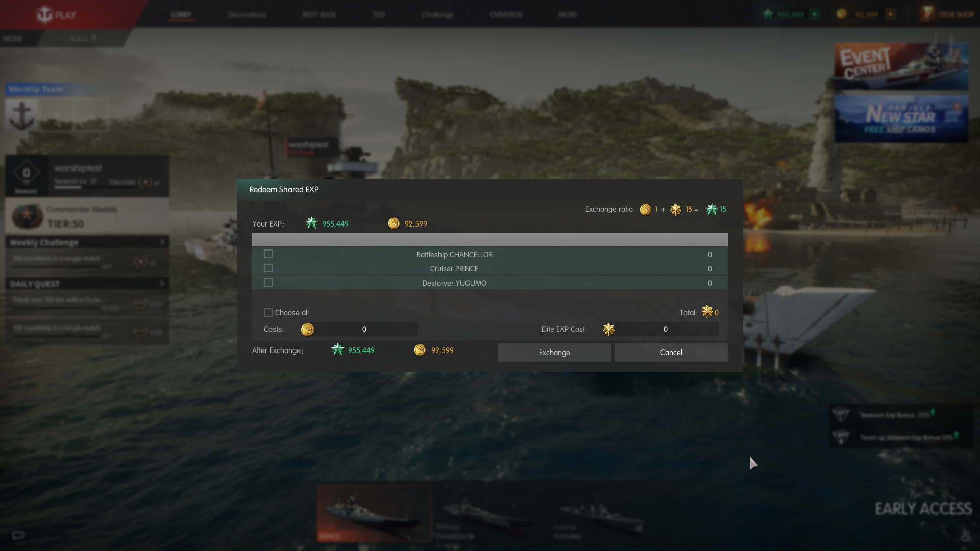This screenshot has height=551, width=980.
Task: Click the Commander Medals badge icon
Action: (x=27, y=216)
